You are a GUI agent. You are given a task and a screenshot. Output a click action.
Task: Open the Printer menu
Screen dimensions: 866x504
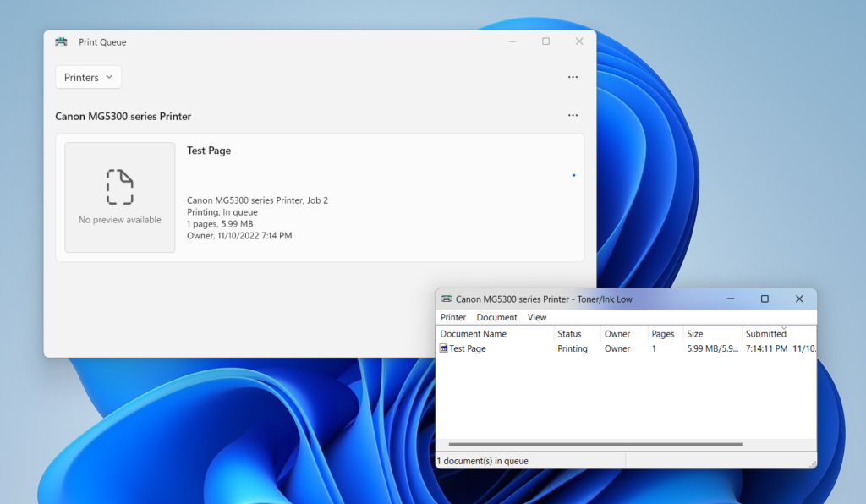point(453,317)
